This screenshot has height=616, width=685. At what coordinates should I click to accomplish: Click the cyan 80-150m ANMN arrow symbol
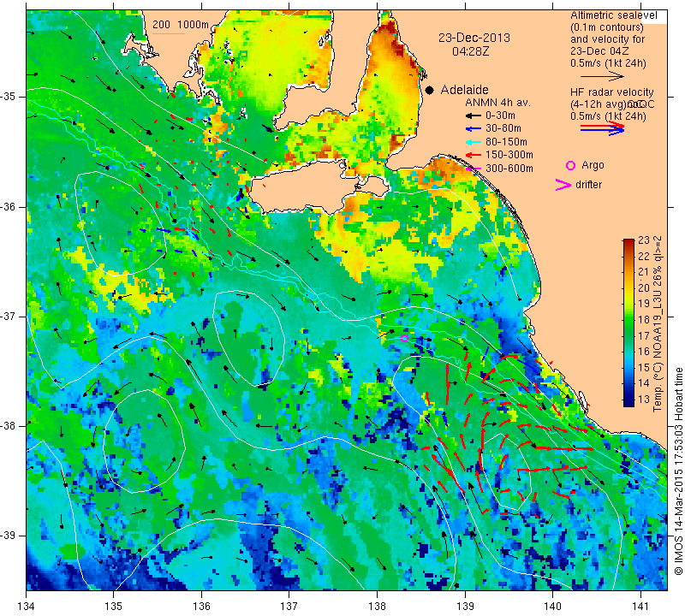coord(473,142)
